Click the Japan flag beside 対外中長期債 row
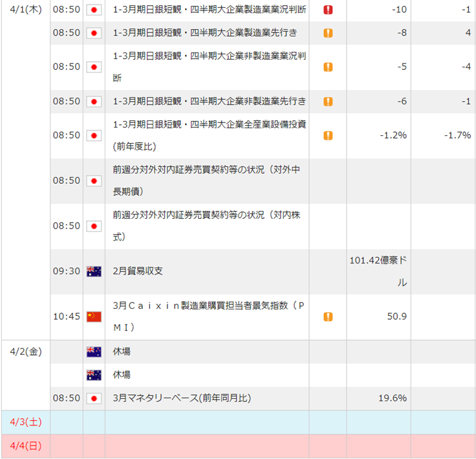The height and width of the screenshot is (459, 476). pyautogui.click(x=94, y=181)
